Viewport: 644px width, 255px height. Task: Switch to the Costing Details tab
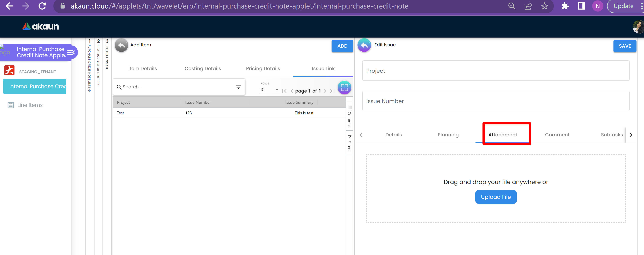tap(202, 69)
